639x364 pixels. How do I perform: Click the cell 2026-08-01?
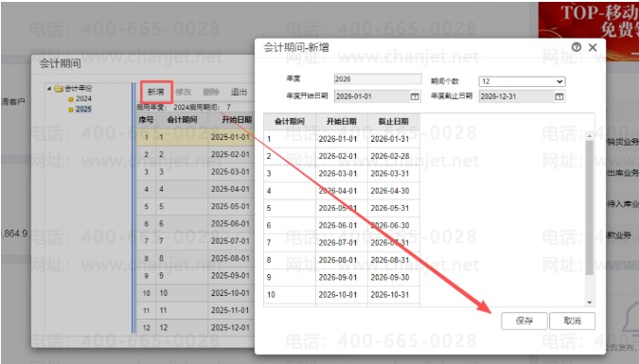coord(342,260)
